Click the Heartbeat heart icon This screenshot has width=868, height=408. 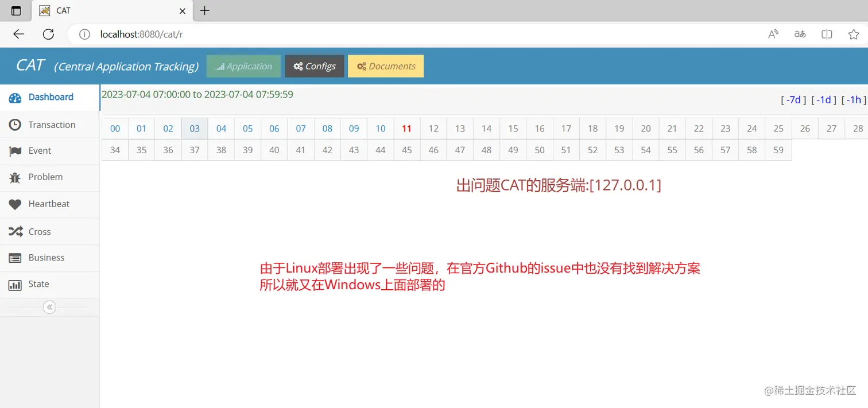(x=15, y=204)
